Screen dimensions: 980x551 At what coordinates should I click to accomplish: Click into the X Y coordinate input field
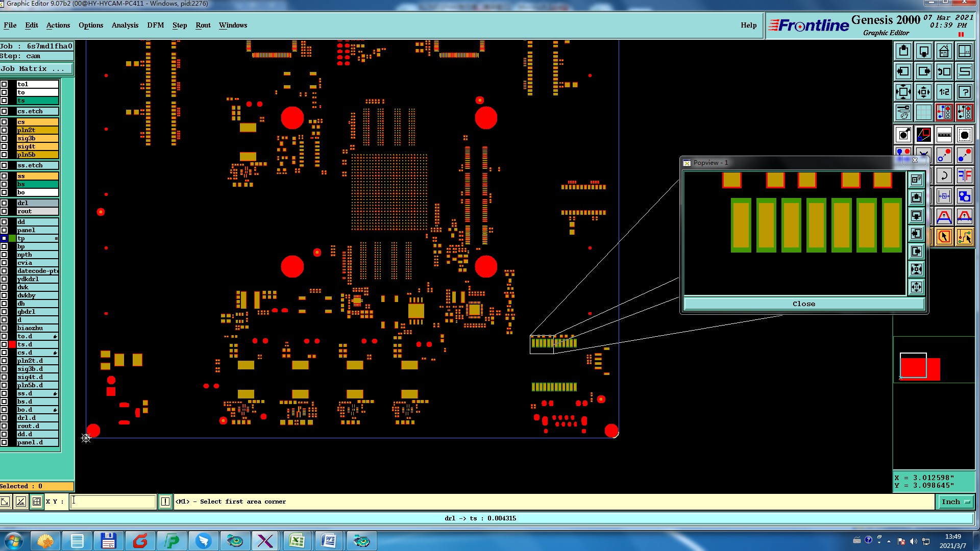click(x=113, y=502)
